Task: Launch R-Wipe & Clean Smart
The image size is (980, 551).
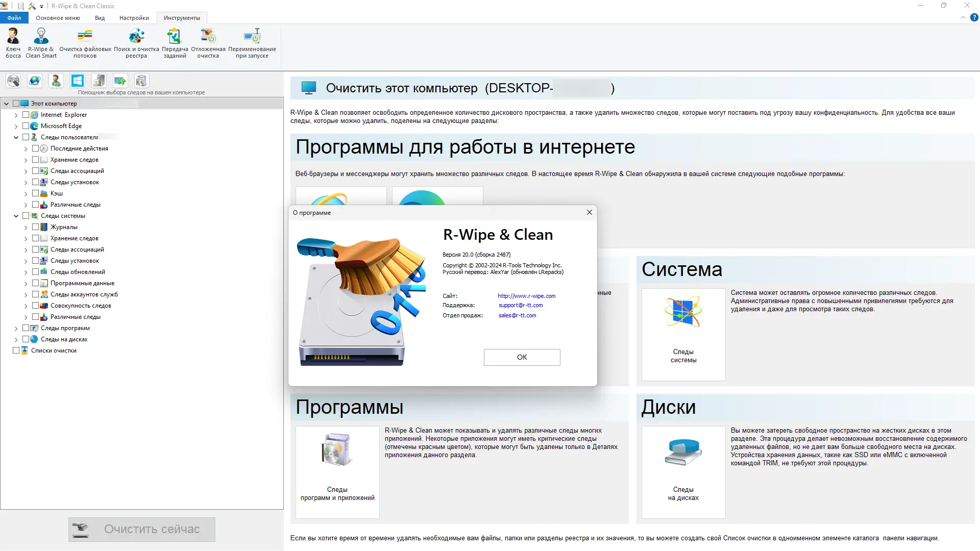Action: pyautogui.click(x=41, y=43)
